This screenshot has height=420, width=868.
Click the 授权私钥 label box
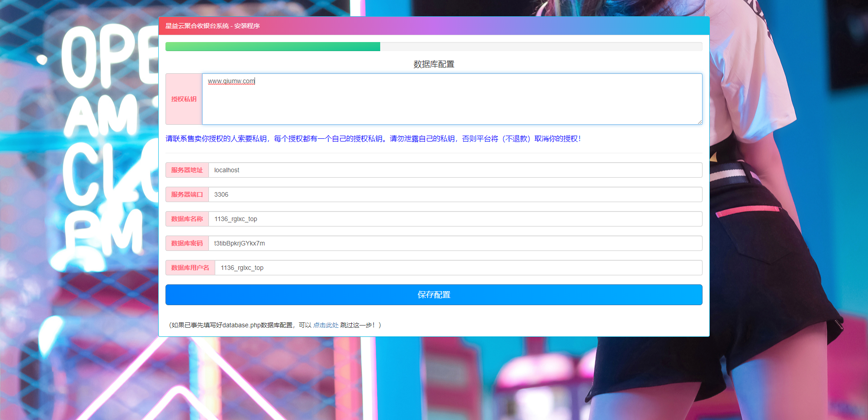[x=184, y=99]
